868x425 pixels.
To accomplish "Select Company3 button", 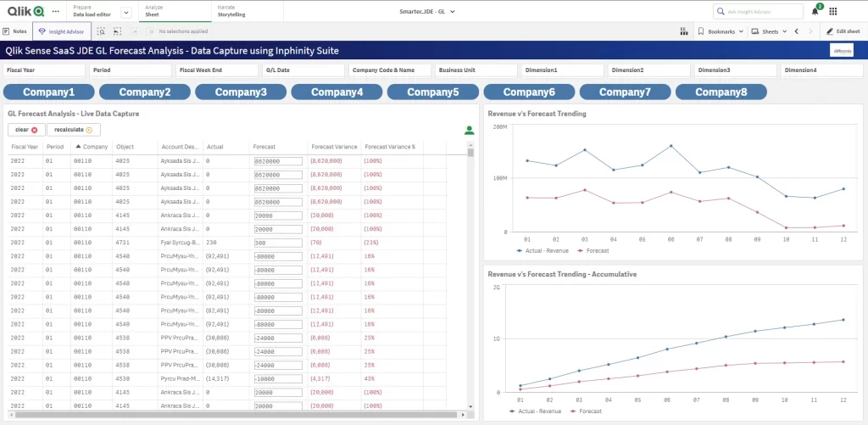I will (x=241, y=92).
